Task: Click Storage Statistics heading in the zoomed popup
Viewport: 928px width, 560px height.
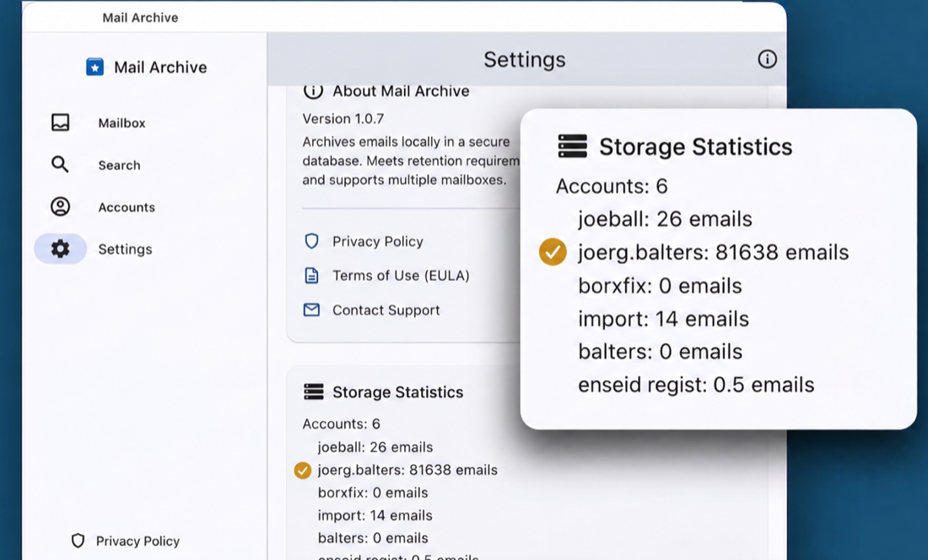Action: (696, 147)
